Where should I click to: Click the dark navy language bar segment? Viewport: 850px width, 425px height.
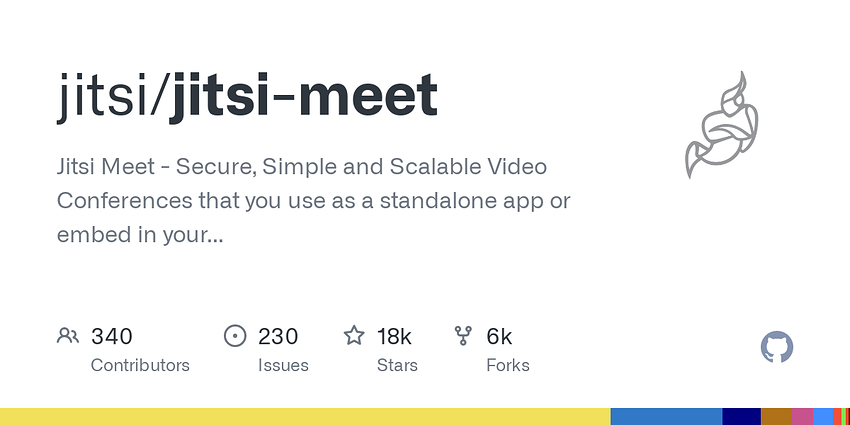tap(742, 416)
